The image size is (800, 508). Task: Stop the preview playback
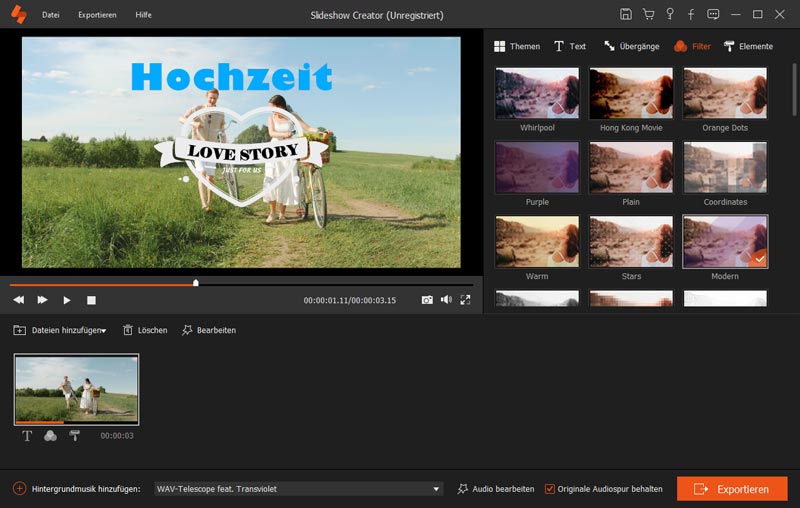point(91,300)
